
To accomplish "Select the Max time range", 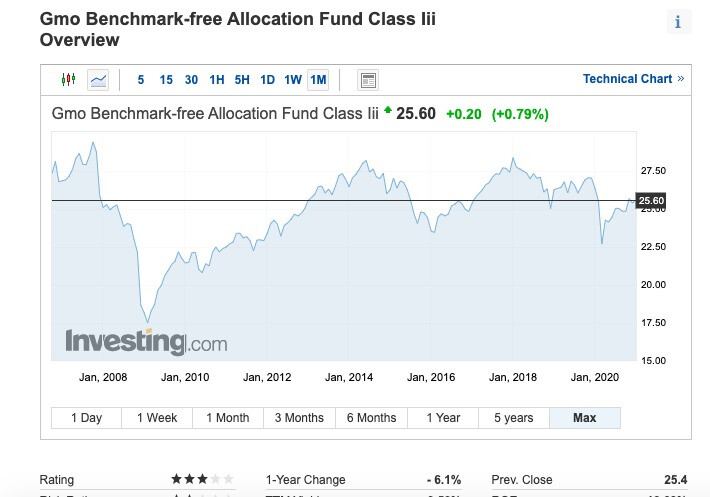I will tap(584, 418).
